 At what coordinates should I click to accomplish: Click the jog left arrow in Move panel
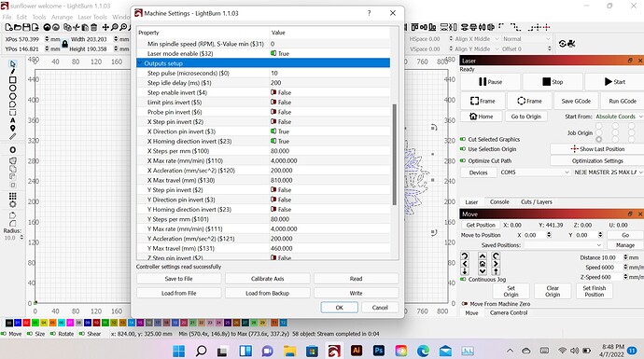(x=465, y=264)
